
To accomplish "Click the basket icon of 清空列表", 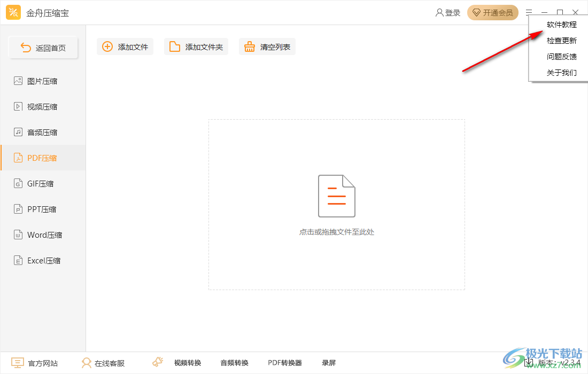I will coord(250,47).
